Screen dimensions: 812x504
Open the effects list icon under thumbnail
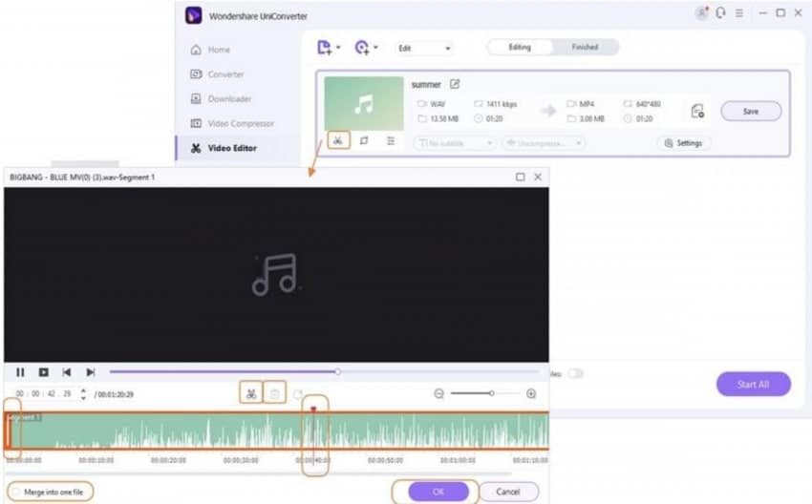coord(391,140)
